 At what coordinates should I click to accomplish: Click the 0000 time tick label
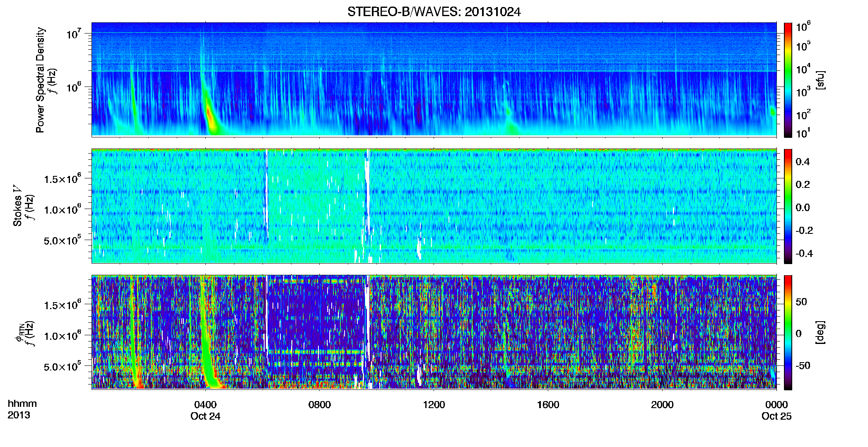(x=776, y=404)
